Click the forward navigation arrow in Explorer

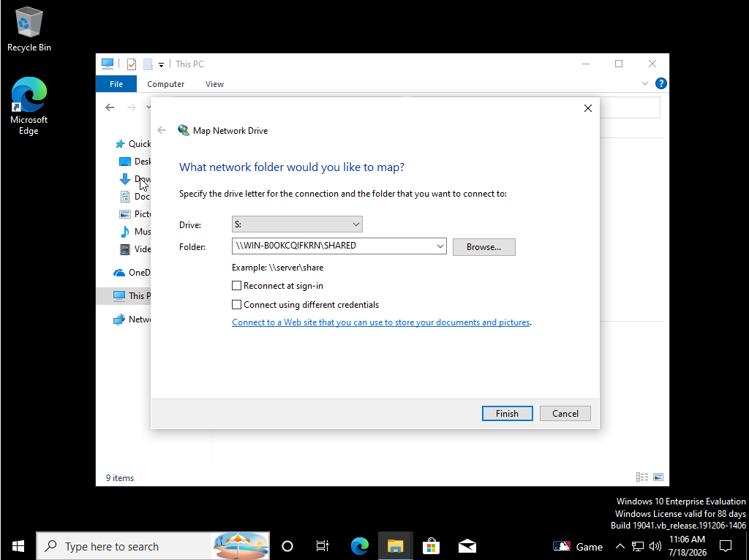coord(132,107)
